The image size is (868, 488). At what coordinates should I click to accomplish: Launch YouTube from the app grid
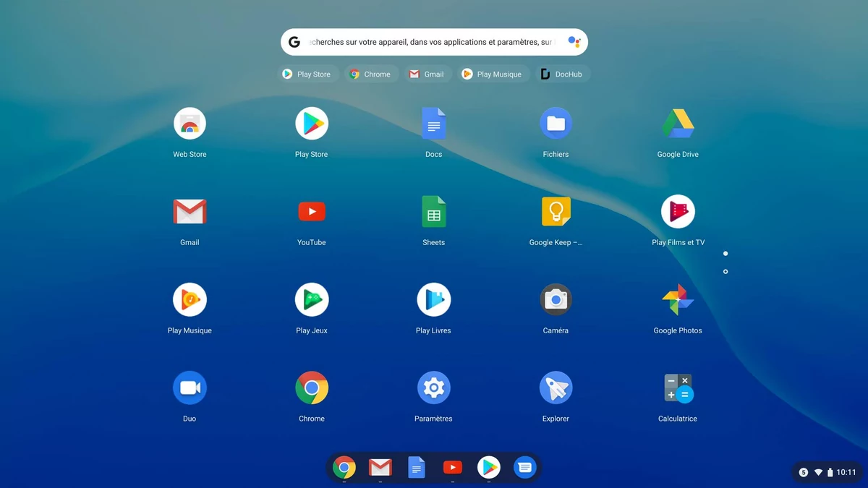(x=312, y=212)
